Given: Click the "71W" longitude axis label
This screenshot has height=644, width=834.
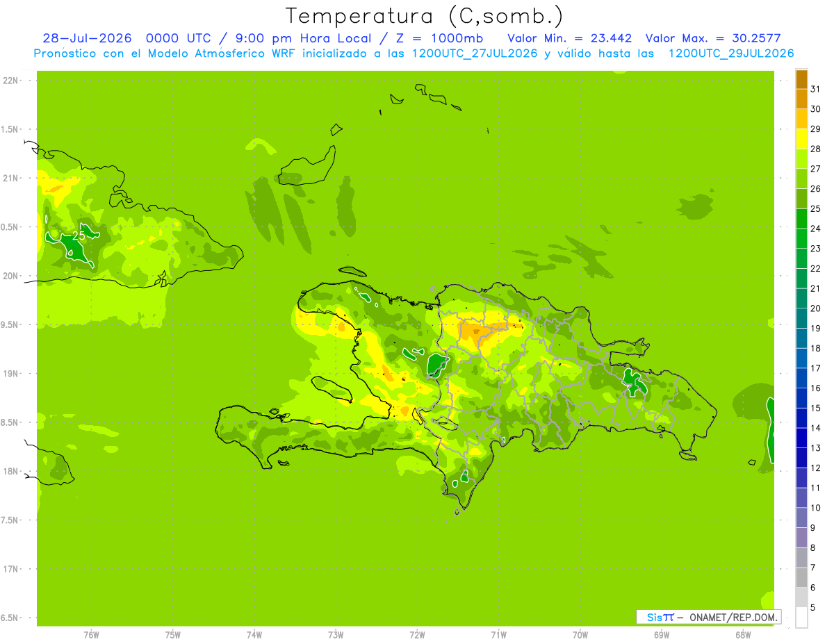Looking at the screenshot, I should [498, 634].
